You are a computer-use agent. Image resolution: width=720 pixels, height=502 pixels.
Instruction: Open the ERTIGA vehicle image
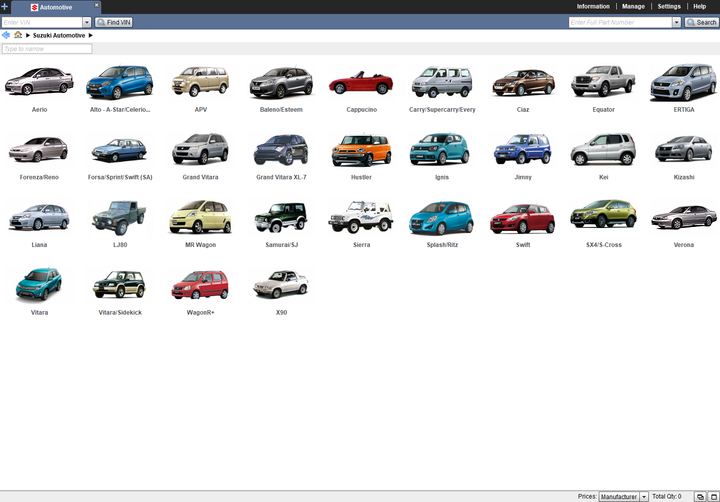684,82
